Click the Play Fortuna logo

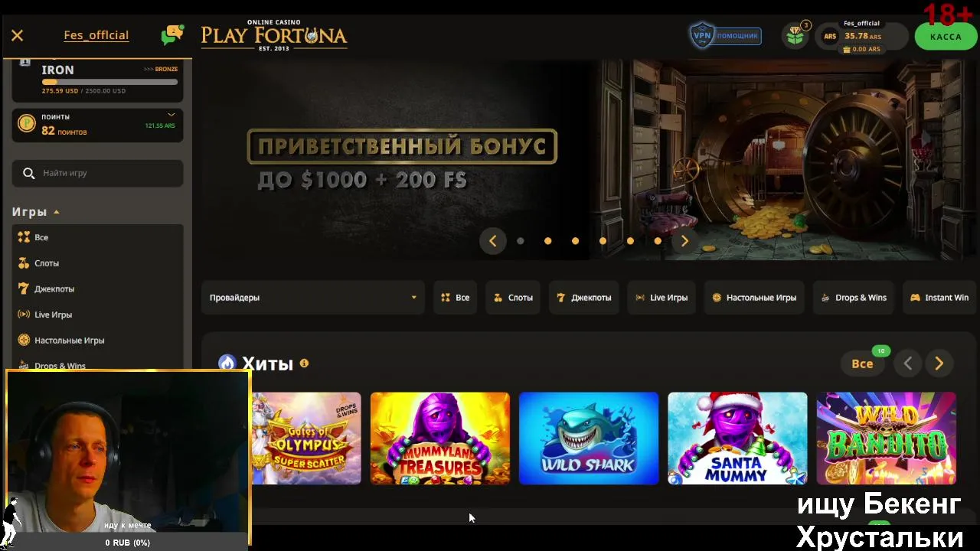click(274, 35)
